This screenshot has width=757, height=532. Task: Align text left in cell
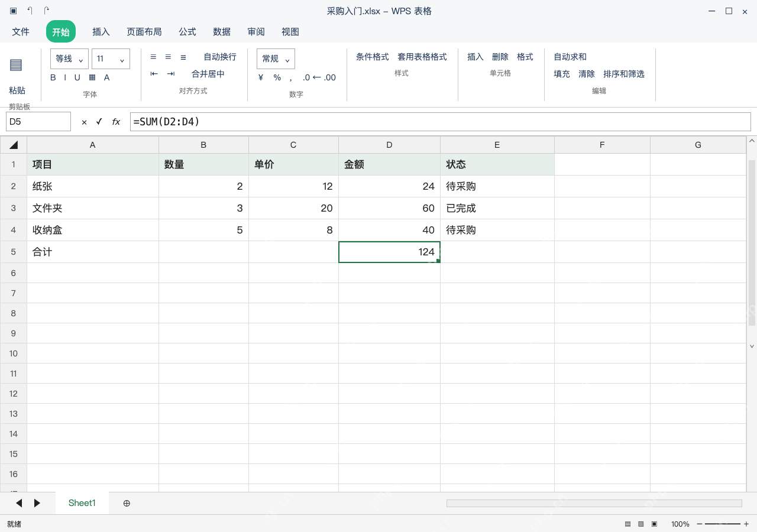pyautogui.click(x=154, y=57)
